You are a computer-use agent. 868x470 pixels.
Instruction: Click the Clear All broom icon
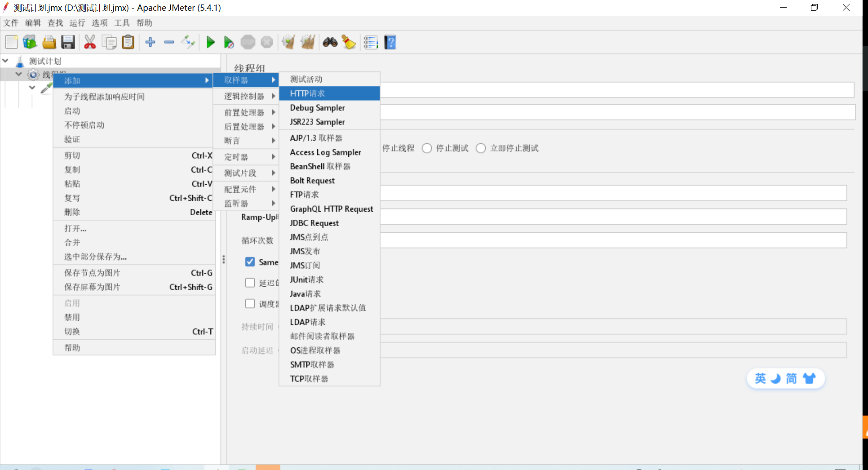(308, 42)
